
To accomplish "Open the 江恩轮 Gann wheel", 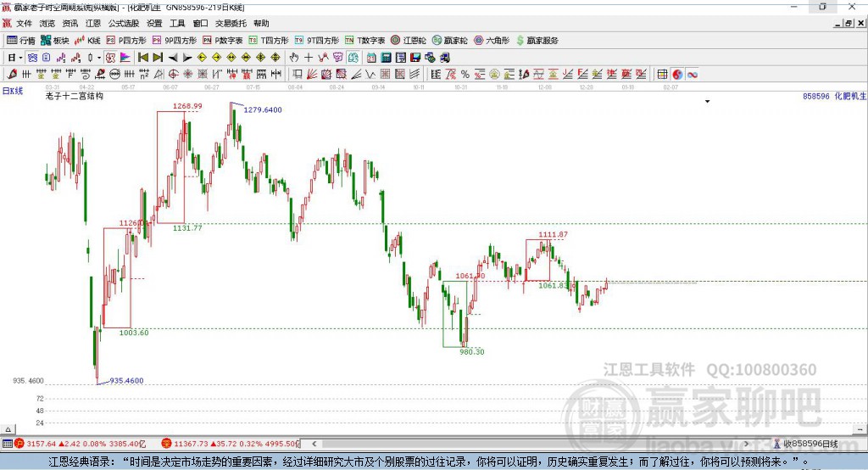I will click(x=408, y=41).
